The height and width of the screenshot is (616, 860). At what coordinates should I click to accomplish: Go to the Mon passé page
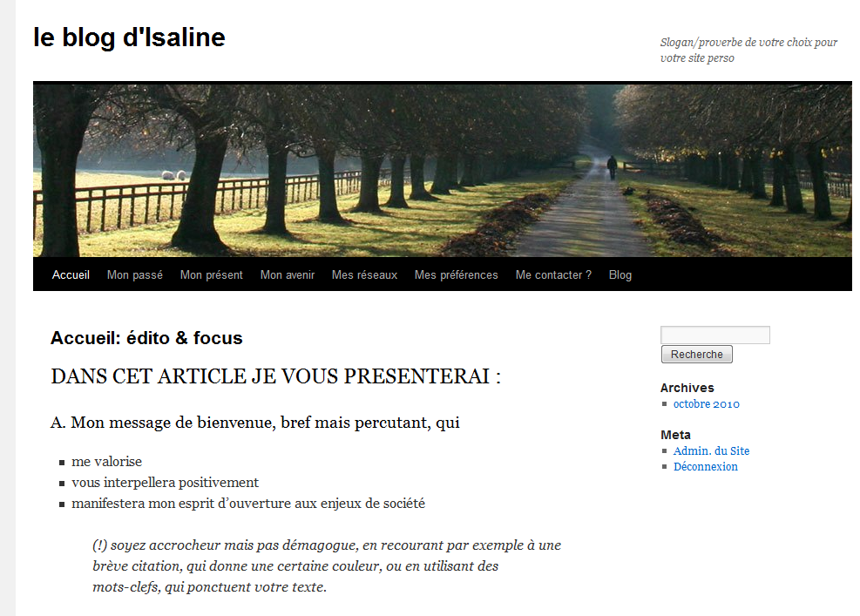(135, 274)
